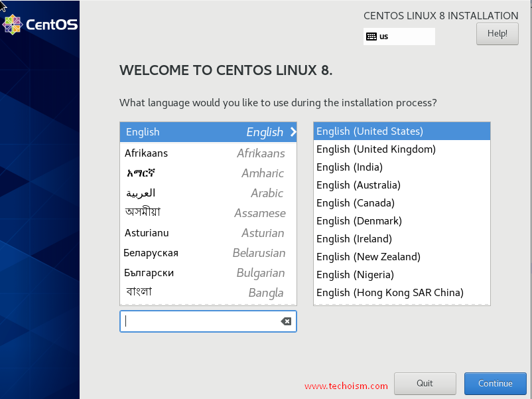Select Bulgarian language
The image size is (532, 399).
coord(208,273)
